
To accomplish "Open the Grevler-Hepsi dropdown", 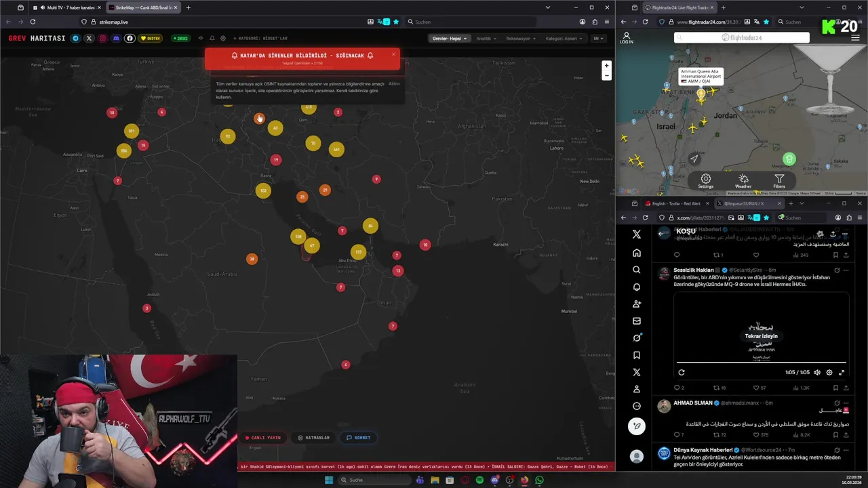I will 450,39.
